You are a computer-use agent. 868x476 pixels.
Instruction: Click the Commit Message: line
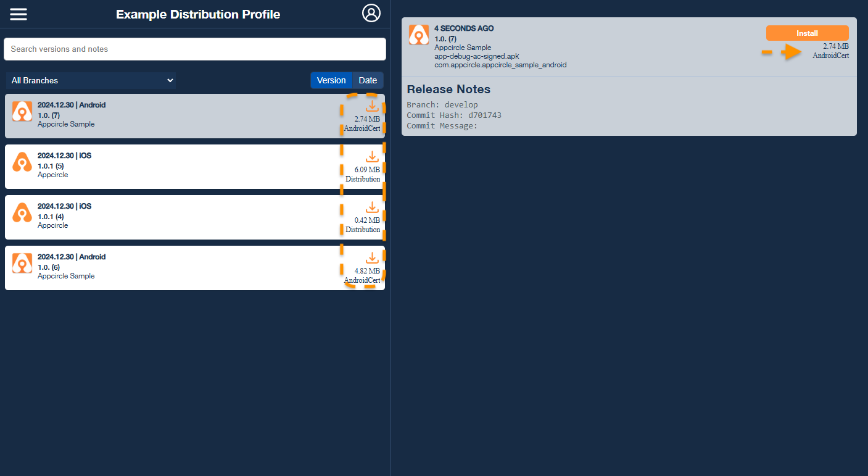point(442,126)
